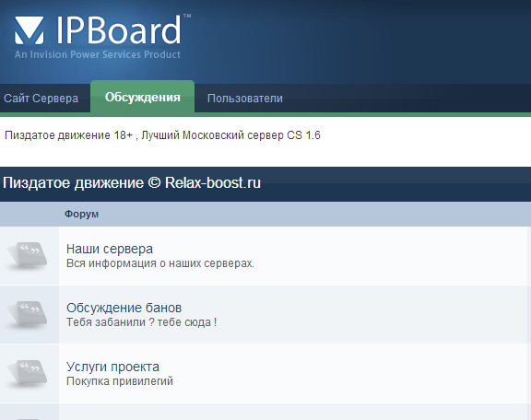Click An Invision Power Services Product tagline
Viewport: 531px width, 420px height.
[x=98, y=54]
